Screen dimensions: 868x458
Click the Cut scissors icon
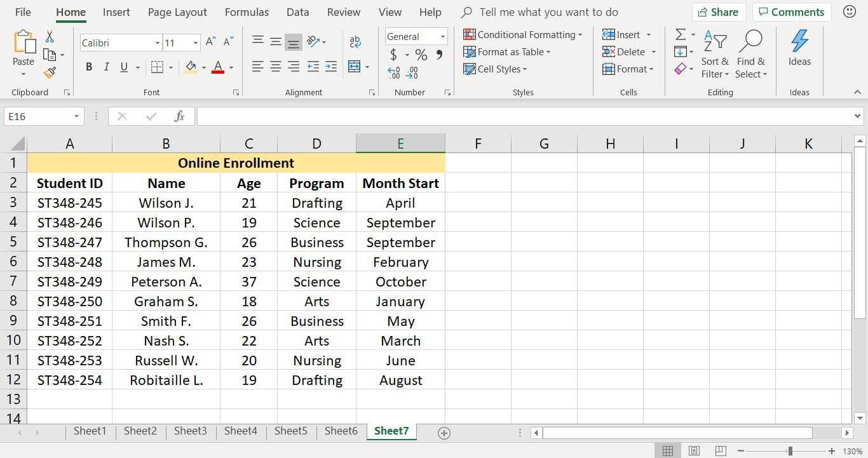50,37
